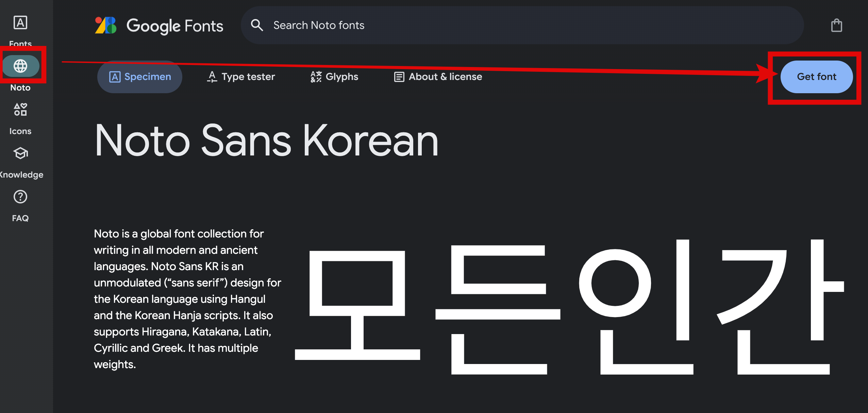The image size is (868, 413).
Task: Open the Fonts section icon in sidebar
Action: 20,23
